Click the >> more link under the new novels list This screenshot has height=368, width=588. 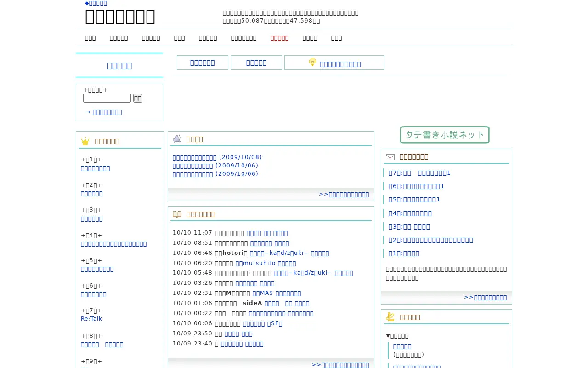pyautogui.click(x=340, y=365)
